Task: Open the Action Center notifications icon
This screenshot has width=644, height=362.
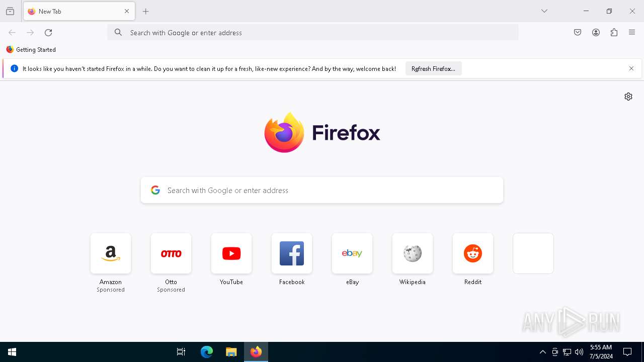Action: [x=627, y=352]
